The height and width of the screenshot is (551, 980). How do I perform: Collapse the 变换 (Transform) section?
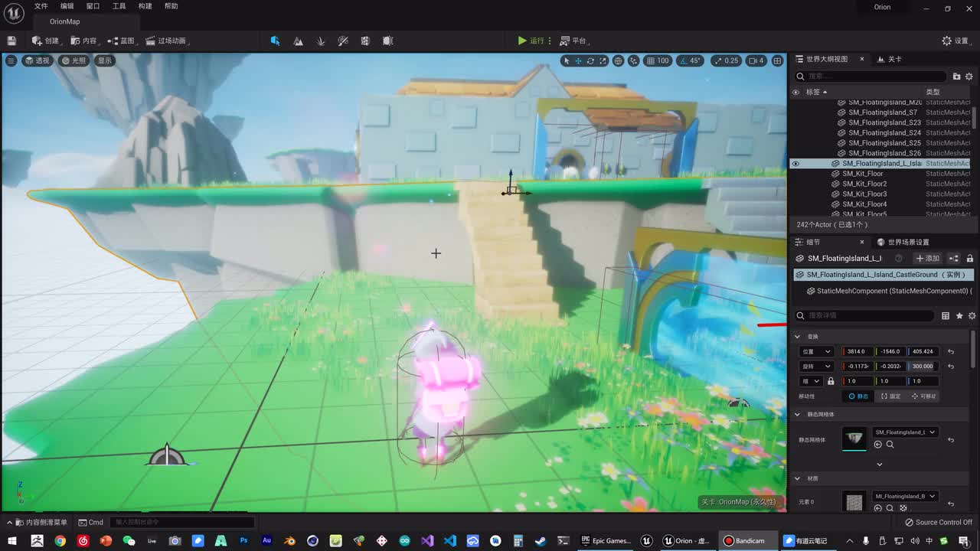point(797,337)
